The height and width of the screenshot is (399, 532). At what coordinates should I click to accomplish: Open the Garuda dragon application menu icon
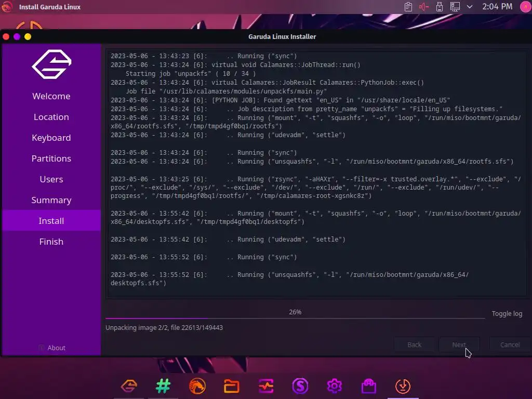pos(7,7)
